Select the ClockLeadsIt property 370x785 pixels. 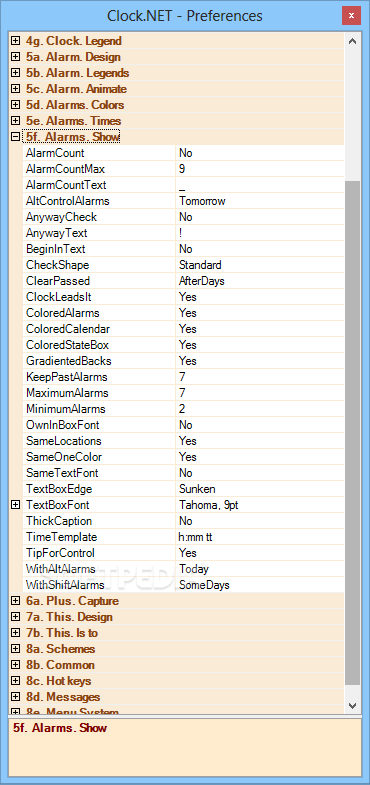pyautogui.click(x=58, y=297)
